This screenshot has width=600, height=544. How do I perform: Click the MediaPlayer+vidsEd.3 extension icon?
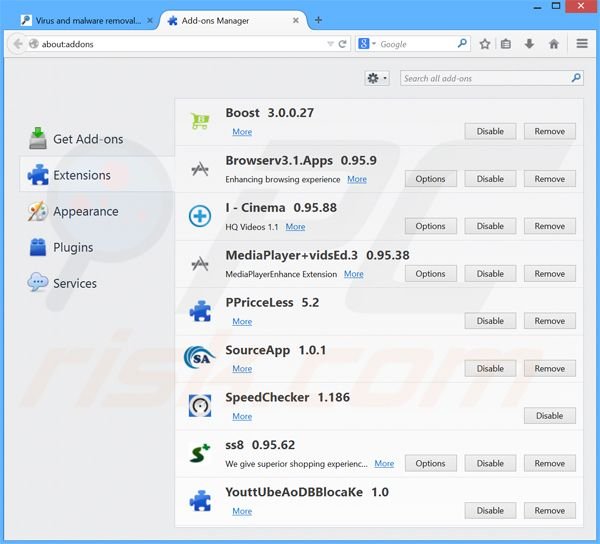tap(200, 264)
